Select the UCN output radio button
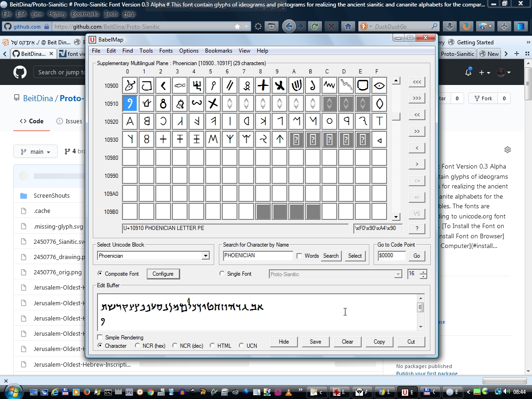Screen dimensions: 532x399 point(241,345)
